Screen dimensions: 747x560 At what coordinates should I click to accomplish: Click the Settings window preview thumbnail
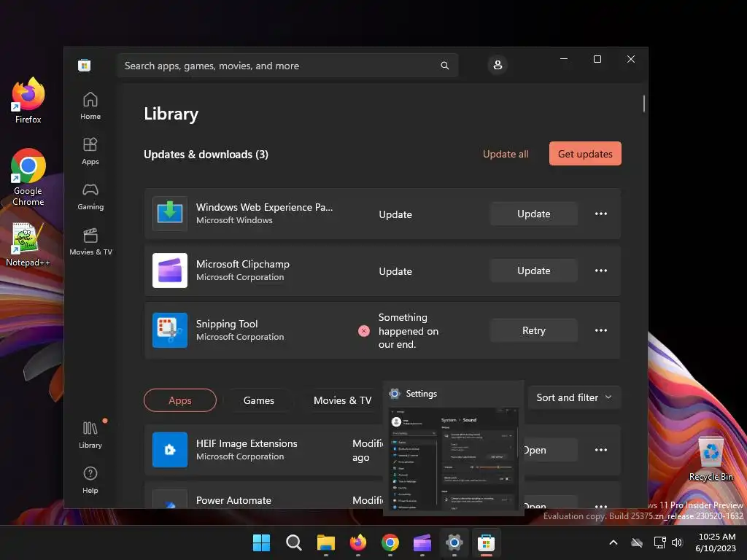coord(454,459)
